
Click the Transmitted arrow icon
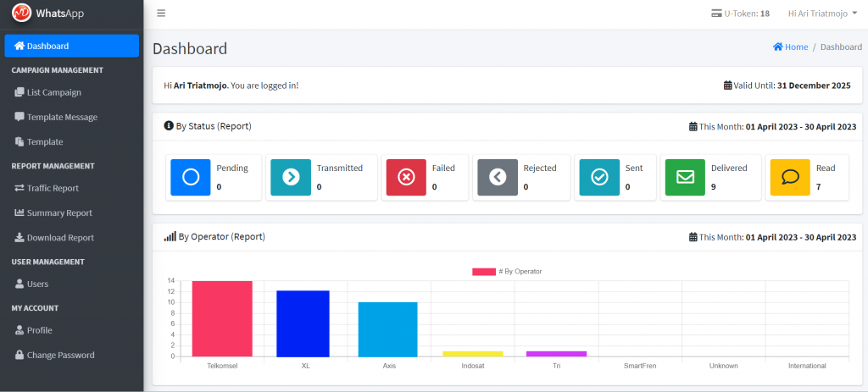[x=291, y=177]
